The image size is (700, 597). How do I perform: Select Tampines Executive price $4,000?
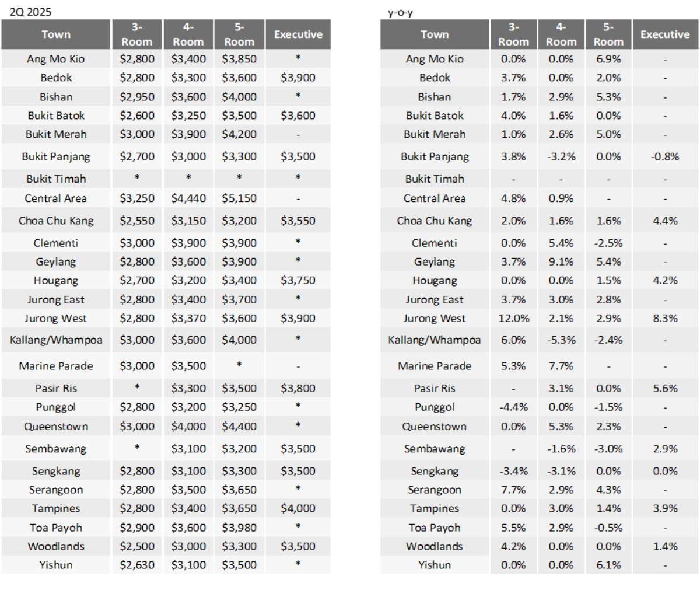pyautogui.click(x=297, y=508)
